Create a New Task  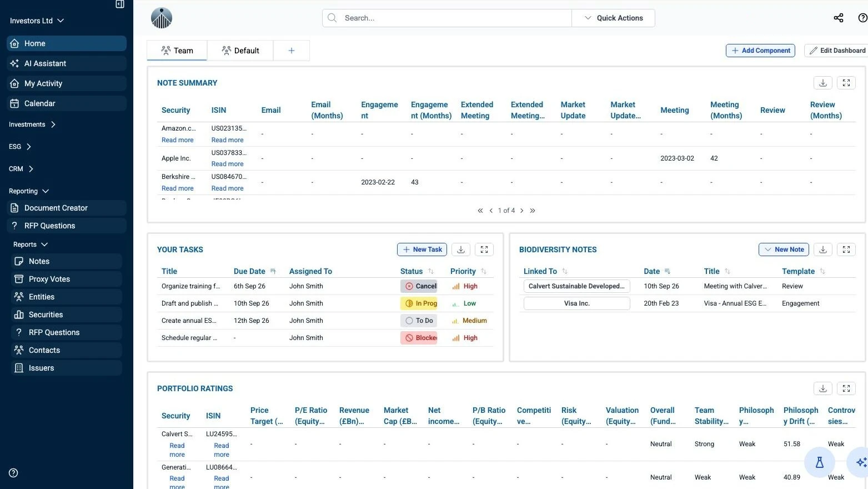click(x=423, y=250)
